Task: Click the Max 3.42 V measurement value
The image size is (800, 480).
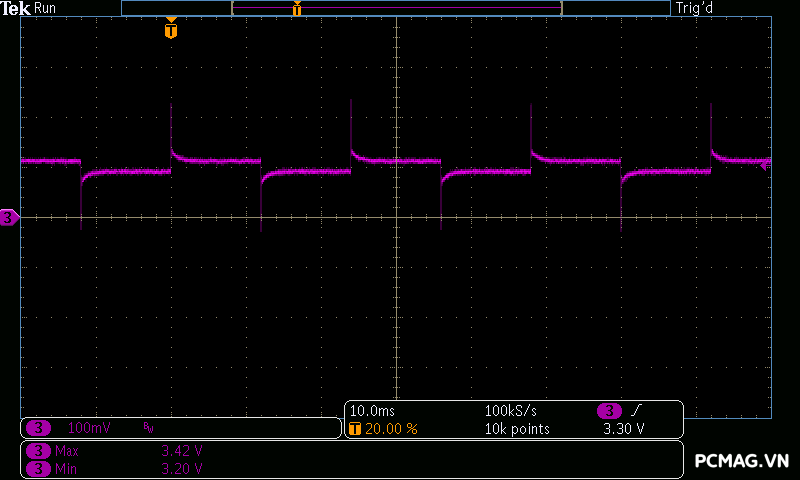Action: 182,451
